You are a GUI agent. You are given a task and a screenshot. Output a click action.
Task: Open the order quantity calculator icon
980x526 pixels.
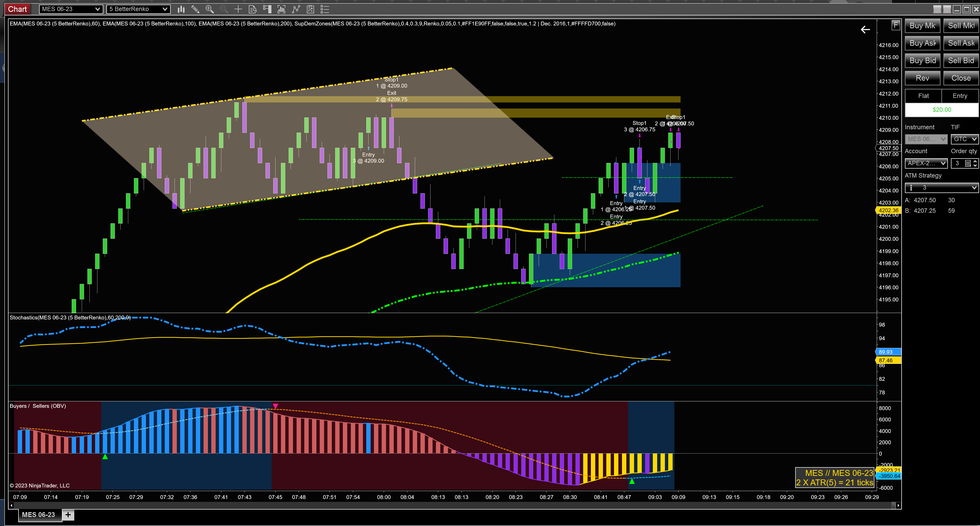(x=967, y=163)
